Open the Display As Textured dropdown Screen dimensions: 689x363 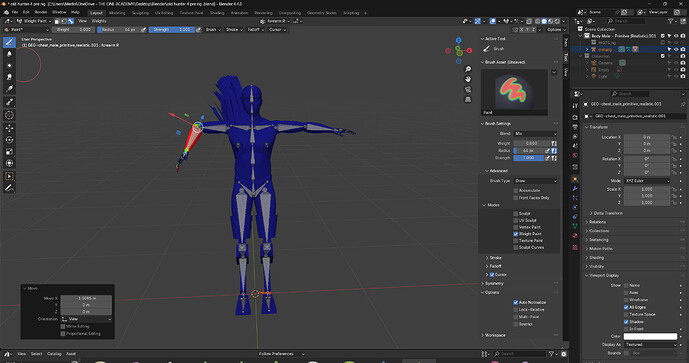pyautogui.click(x=650, y=345)
